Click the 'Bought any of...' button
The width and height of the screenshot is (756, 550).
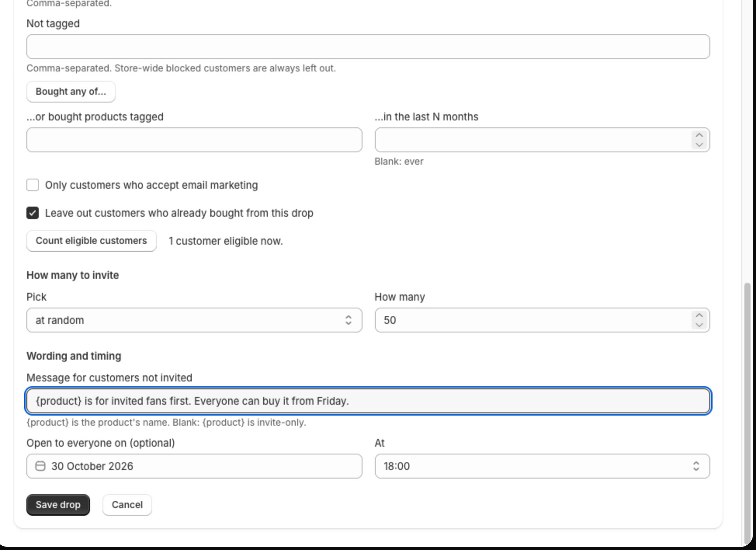71,92
